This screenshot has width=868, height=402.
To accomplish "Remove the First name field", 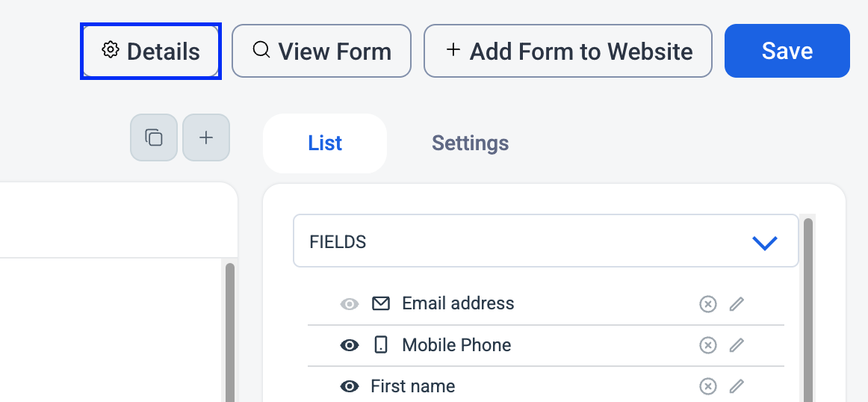I will (x=707, y=386).
